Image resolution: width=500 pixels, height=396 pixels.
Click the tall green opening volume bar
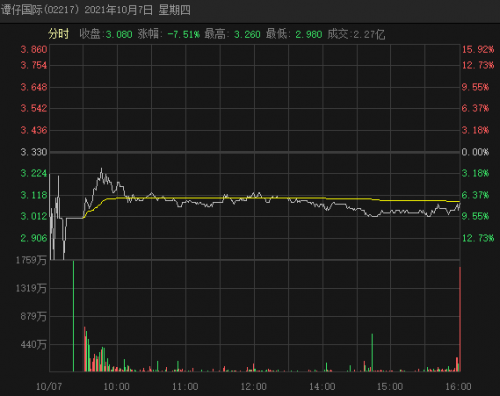(73, 316)
